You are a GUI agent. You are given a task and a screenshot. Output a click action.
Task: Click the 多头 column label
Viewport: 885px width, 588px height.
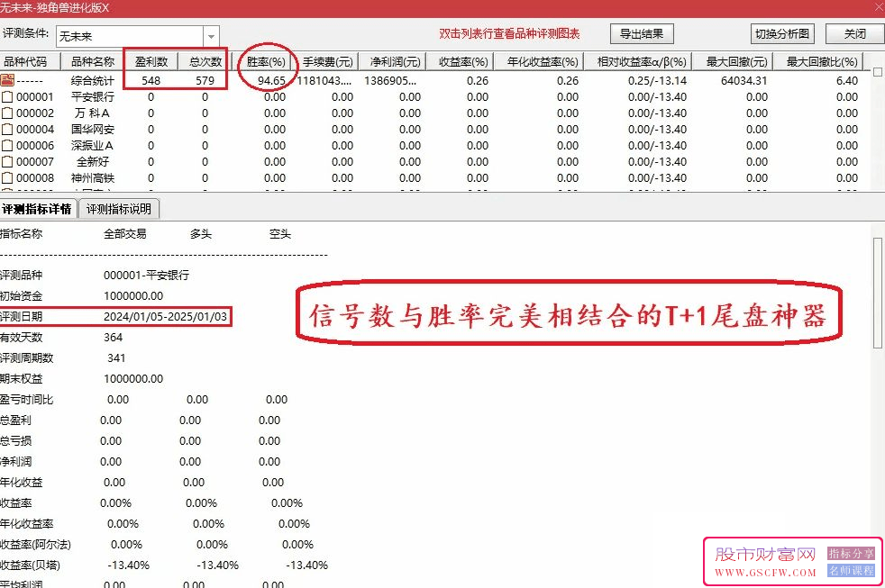[x=201, y=234]
